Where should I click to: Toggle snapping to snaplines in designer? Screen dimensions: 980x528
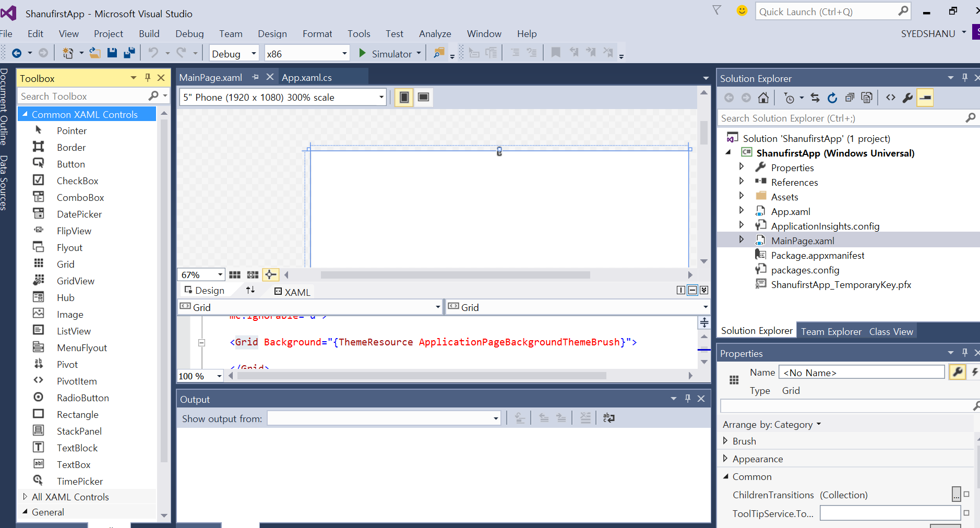click(x=270, y=274)
